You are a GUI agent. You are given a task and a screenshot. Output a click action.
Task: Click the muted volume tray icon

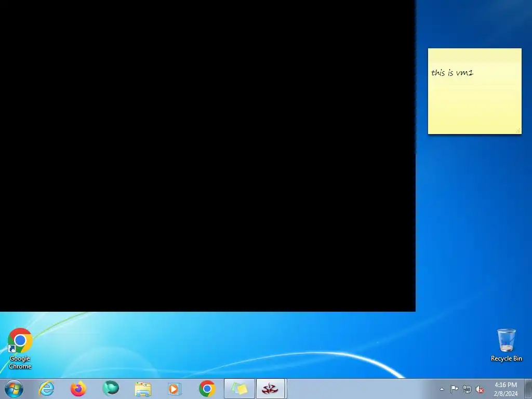(x=480, y=389)
